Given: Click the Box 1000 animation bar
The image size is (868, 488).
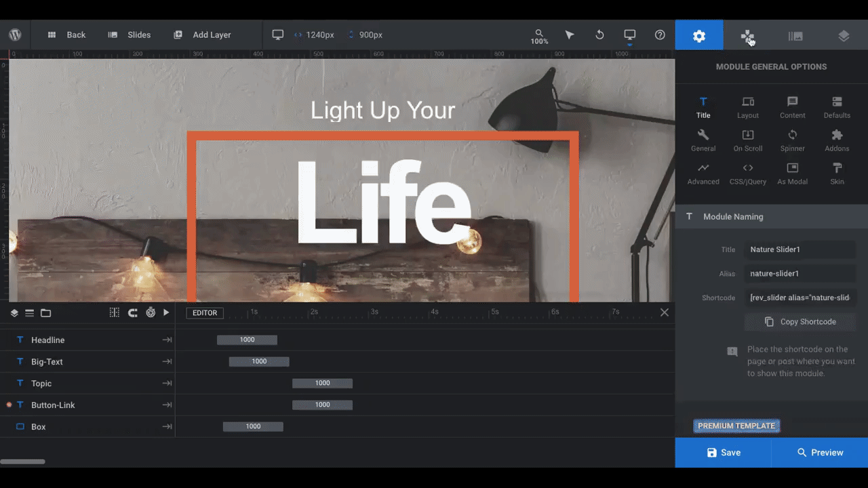Looking at the screenshot, I should coord(253,426).
